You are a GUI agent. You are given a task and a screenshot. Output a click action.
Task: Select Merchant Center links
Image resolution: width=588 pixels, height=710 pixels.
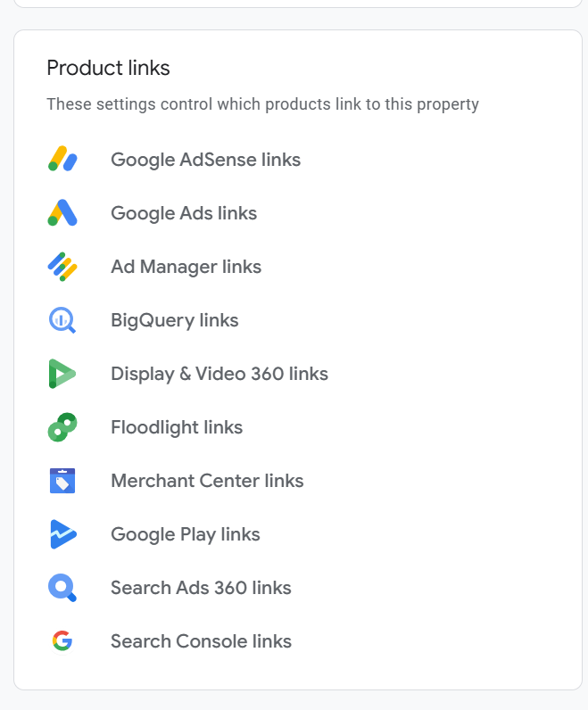point(208,481)
